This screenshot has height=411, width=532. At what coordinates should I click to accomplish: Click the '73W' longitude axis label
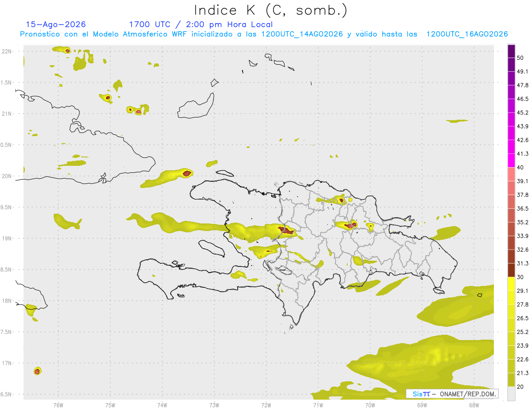(214, 405)
